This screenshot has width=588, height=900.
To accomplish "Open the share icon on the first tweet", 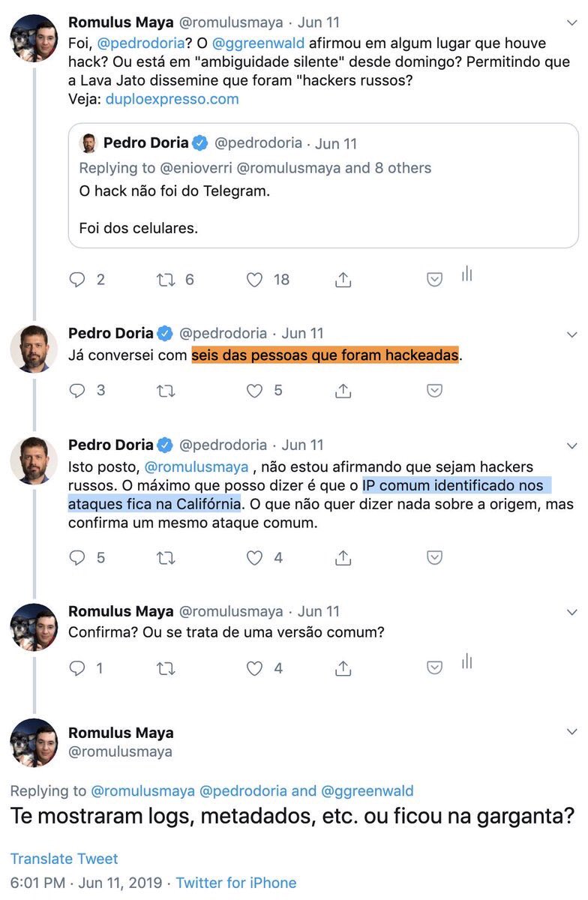I will [343, 279].
